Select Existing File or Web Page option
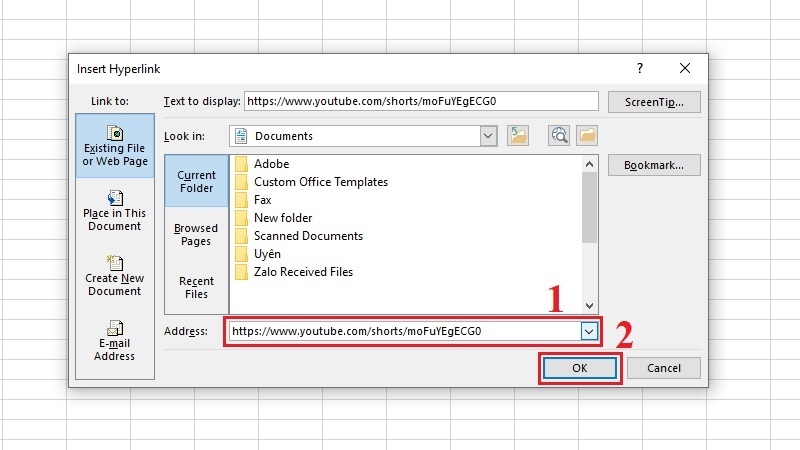This screenshot has height=450, width=800. (x=115, y=146)
